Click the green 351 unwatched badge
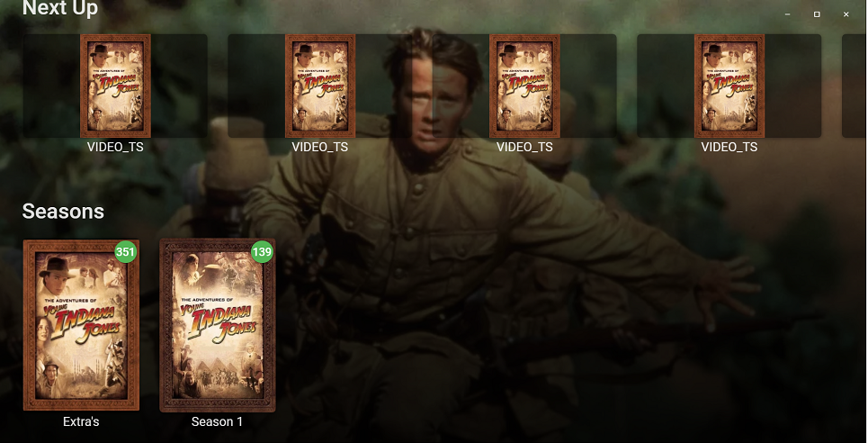This screenshot has width=868, height=443. [x=126, y=252]
